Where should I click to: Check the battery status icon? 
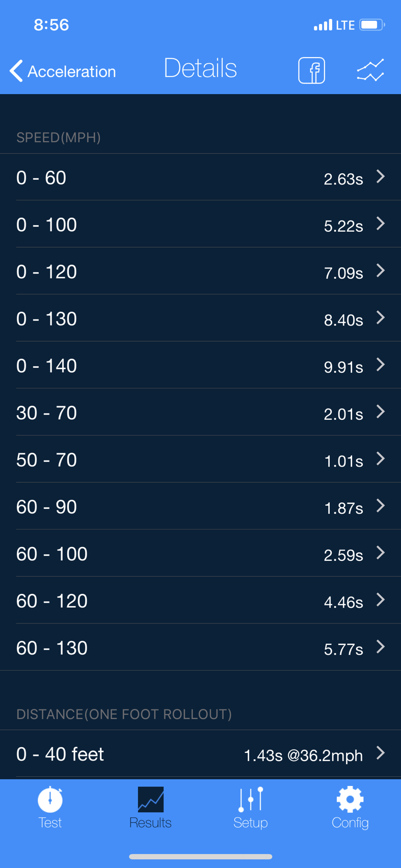[372, 24]
